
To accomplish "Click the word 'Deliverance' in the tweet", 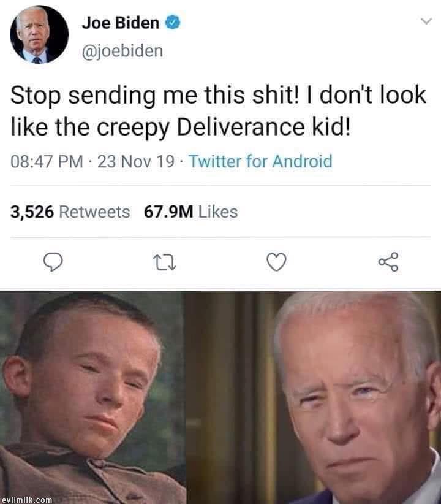I will pyautogui.click(x=240, y=127).
